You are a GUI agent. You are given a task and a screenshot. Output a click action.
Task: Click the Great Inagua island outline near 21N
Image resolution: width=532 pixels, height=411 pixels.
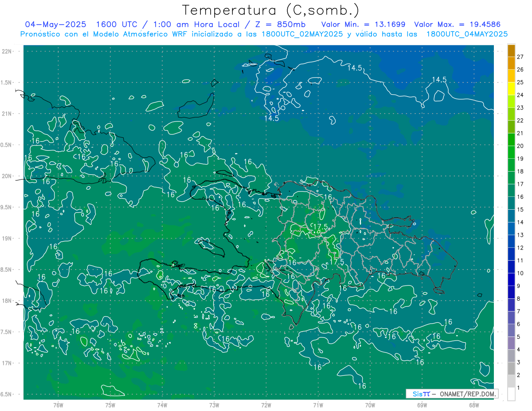196,106
